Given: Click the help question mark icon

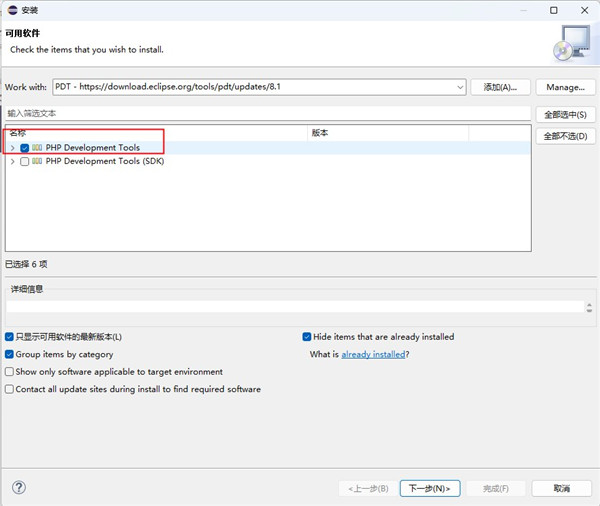Looking at the screenshot, I should click(19, 488).
